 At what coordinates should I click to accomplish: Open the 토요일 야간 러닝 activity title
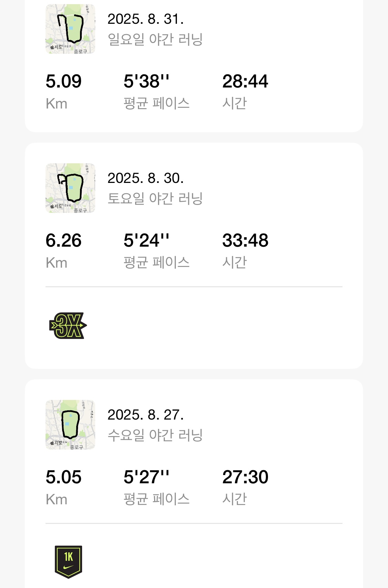pyautogui.click(x=155, y=198)
